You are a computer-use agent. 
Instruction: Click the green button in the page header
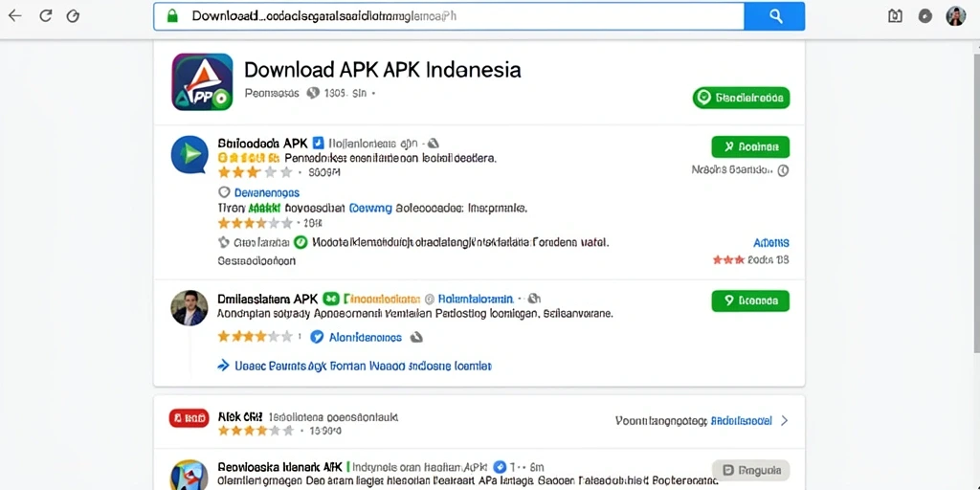(x=741, y=98)
